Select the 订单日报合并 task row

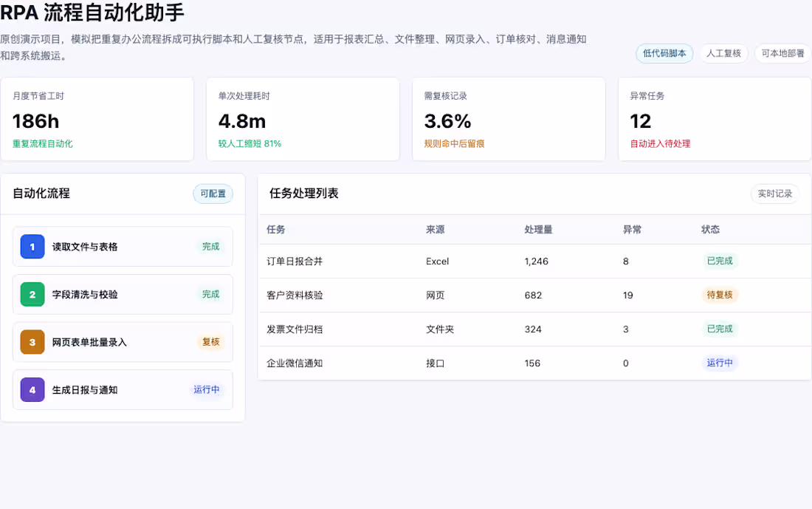[x=535, y=262]
